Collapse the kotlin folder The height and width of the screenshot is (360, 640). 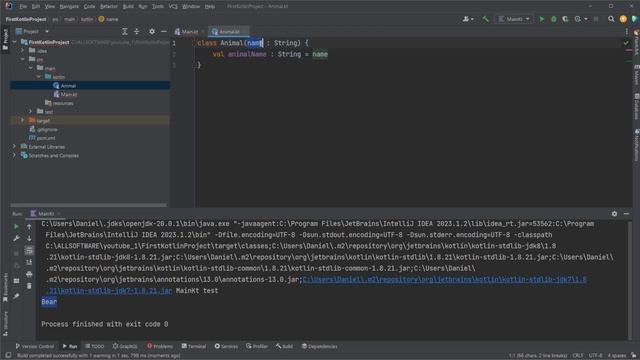39,77
